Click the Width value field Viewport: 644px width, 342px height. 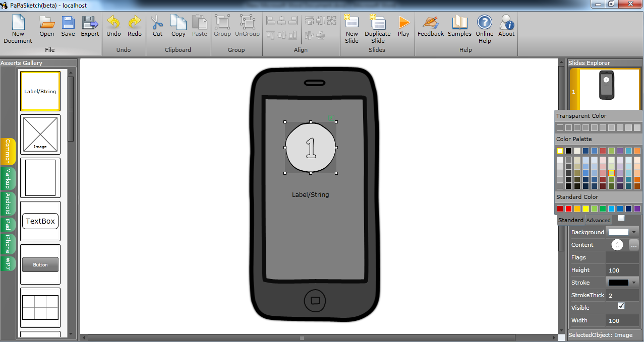pos(622,320)
